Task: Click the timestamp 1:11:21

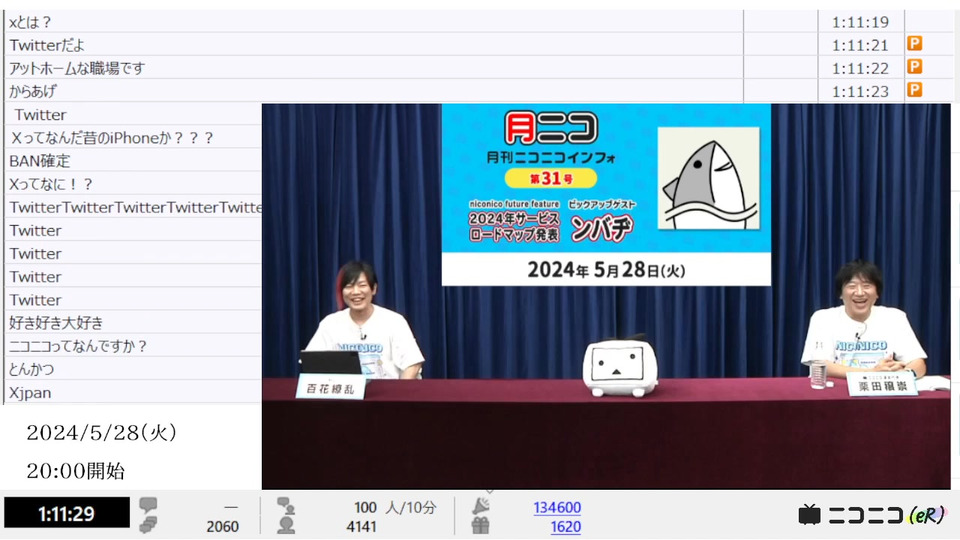Action: tap(860, 45)
